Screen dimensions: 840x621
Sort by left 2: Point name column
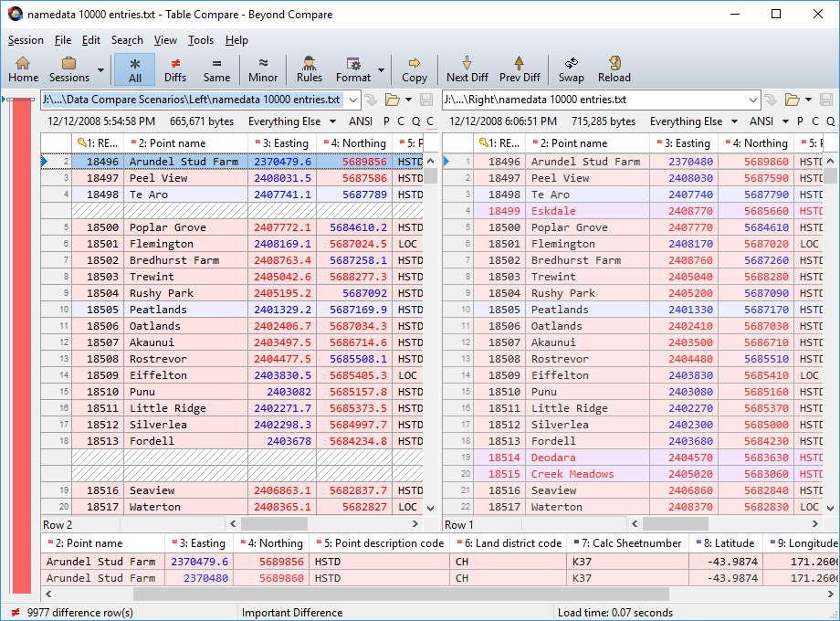click(x=186, y=143)
